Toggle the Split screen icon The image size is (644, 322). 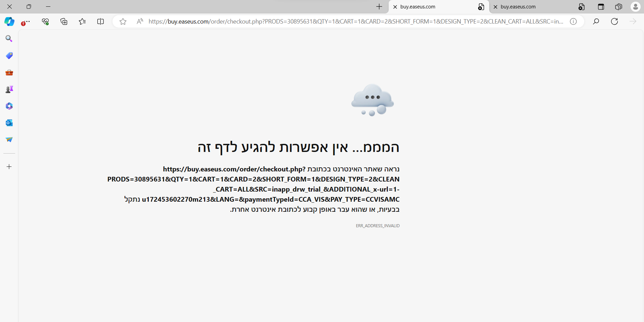click(100, 22)
